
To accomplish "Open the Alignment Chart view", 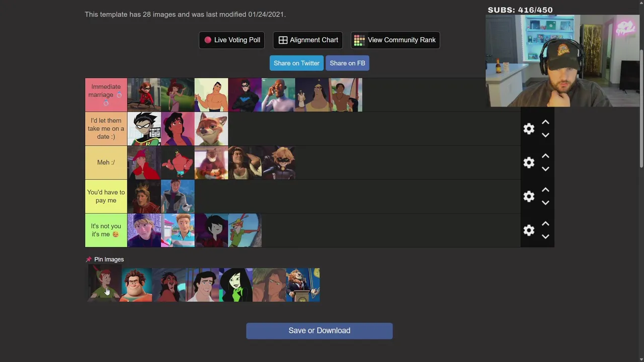I will click(308, 40).
